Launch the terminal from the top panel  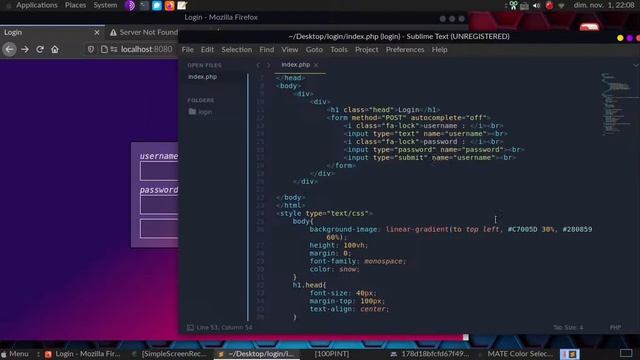click(144, 5)
